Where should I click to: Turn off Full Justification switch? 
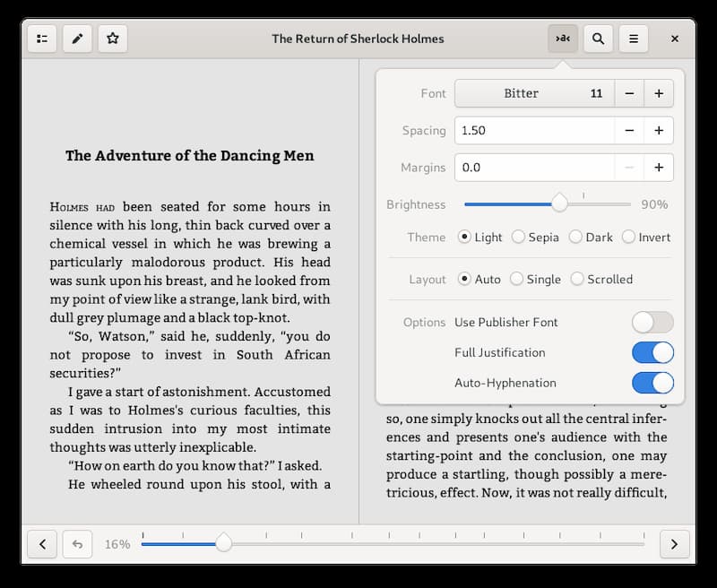[x=652, y=352]
